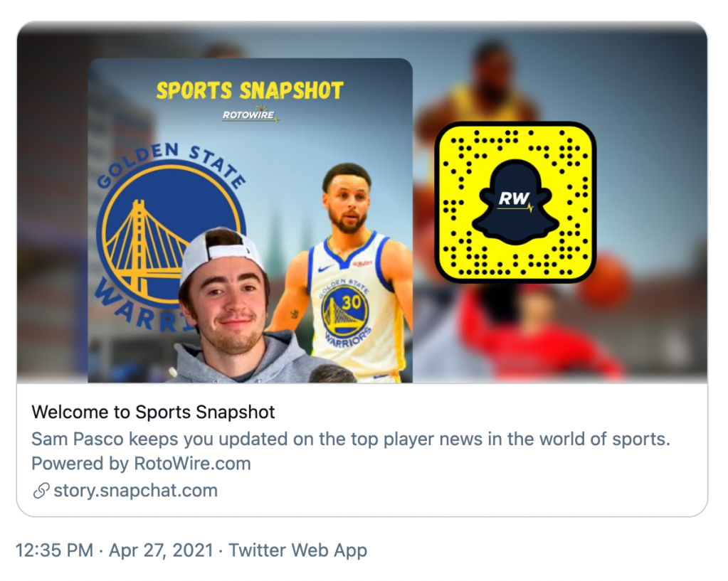This screenshot has height=581, width=728.
Task: Click the yellow Sports Snapshot heading
Action: tap(250, 90)
